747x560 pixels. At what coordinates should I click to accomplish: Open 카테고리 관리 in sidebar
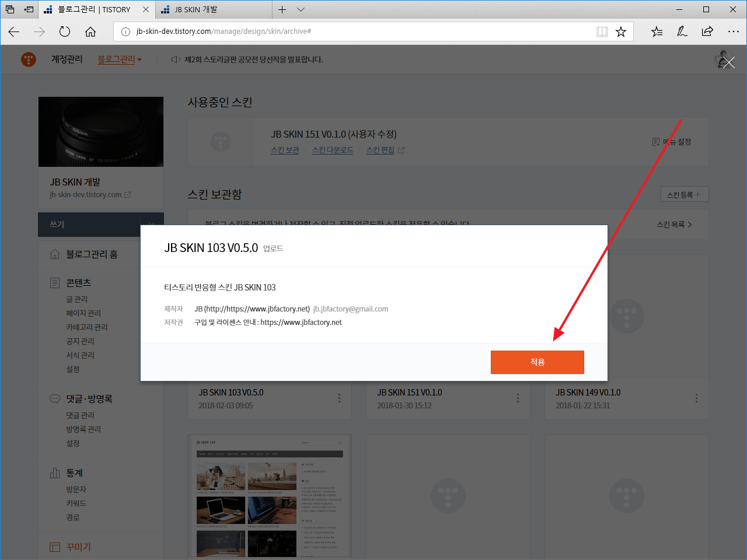87,327
